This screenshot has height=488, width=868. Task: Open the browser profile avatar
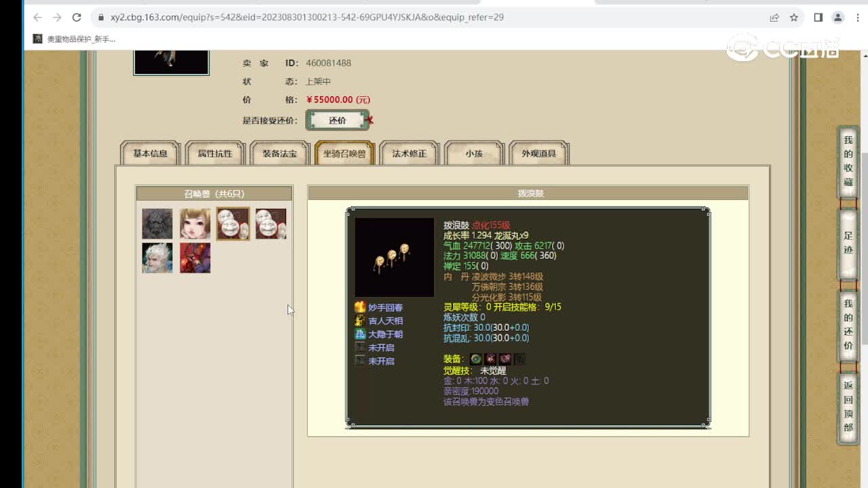point(838,18)
